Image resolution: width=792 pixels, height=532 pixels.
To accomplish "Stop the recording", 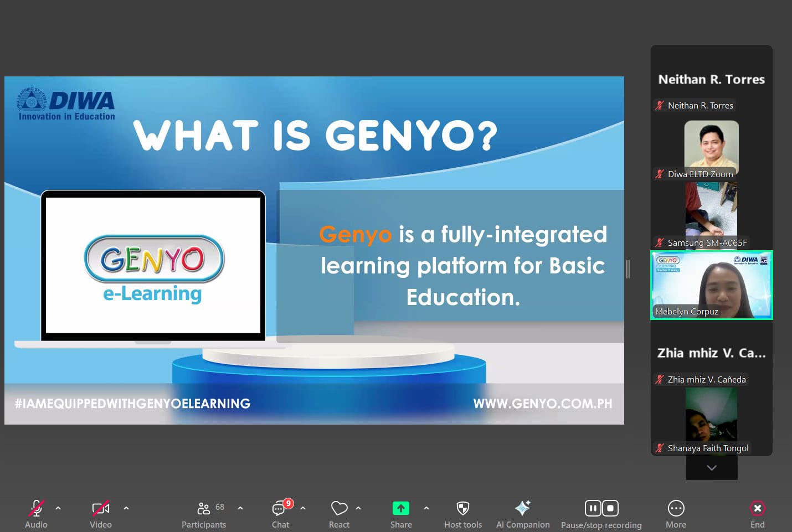I will [610, 508].
